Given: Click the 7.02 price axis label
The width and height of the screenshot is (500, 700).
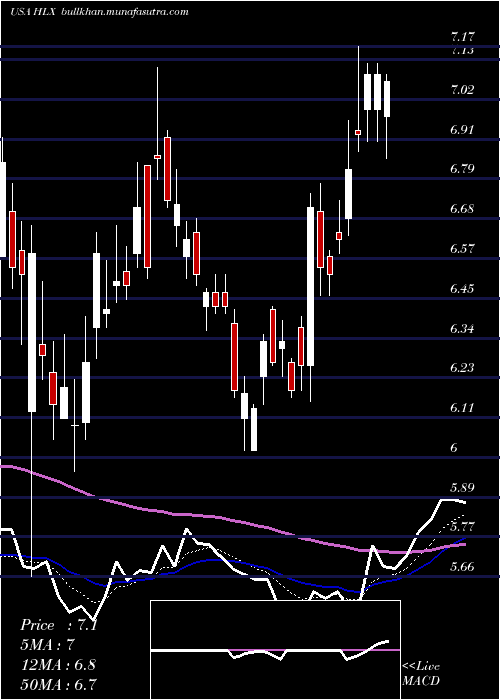Looking at the screenshot, I should [463, 90].
